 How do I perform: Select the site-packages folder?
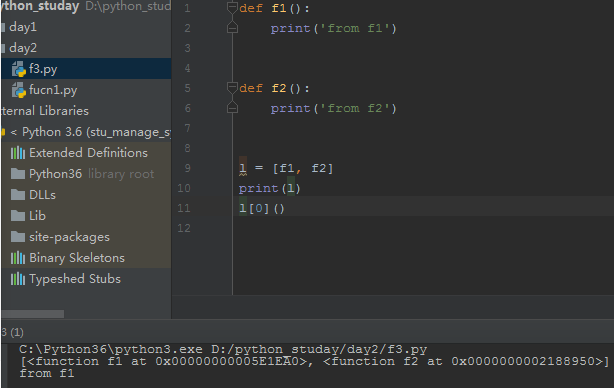point(69,237)
